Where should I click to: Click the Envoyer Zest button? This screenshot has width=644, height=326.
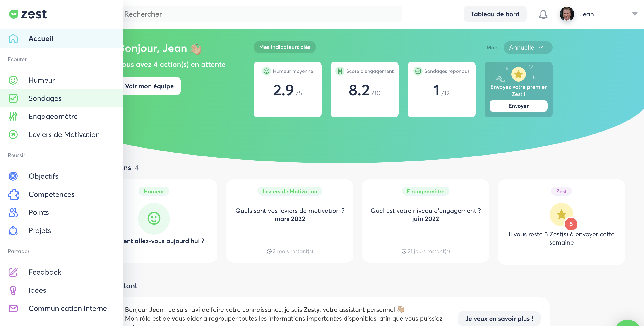518,106
